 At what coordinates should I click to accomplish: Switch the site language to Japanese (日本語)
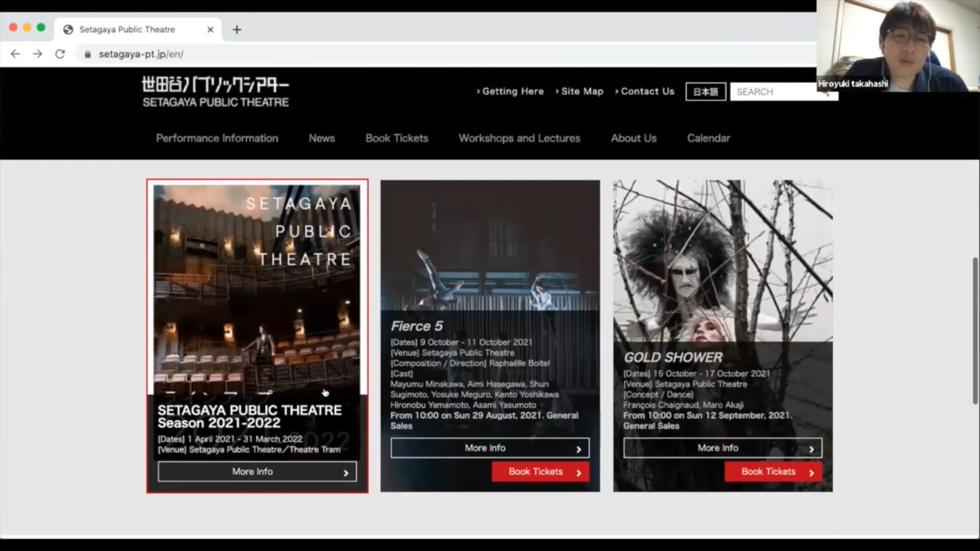(706, 92)
